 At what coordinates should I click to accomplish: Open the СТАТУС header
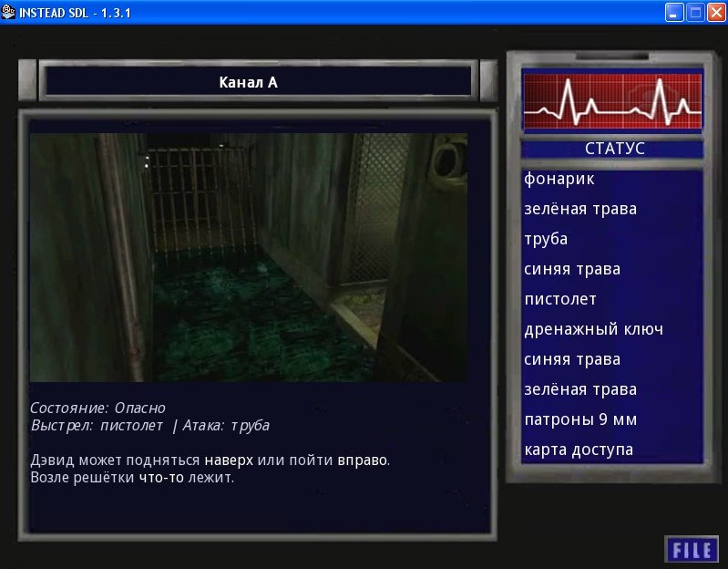612,149
